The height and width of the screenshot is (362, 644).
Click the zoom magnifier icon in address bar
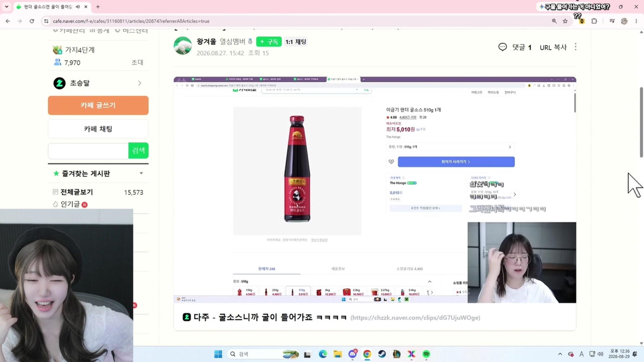(x=554, y=21)
